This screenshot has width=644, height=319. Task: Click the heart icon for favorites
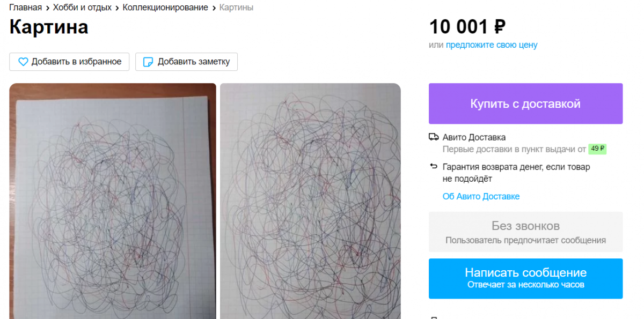[x=23, y=62]
